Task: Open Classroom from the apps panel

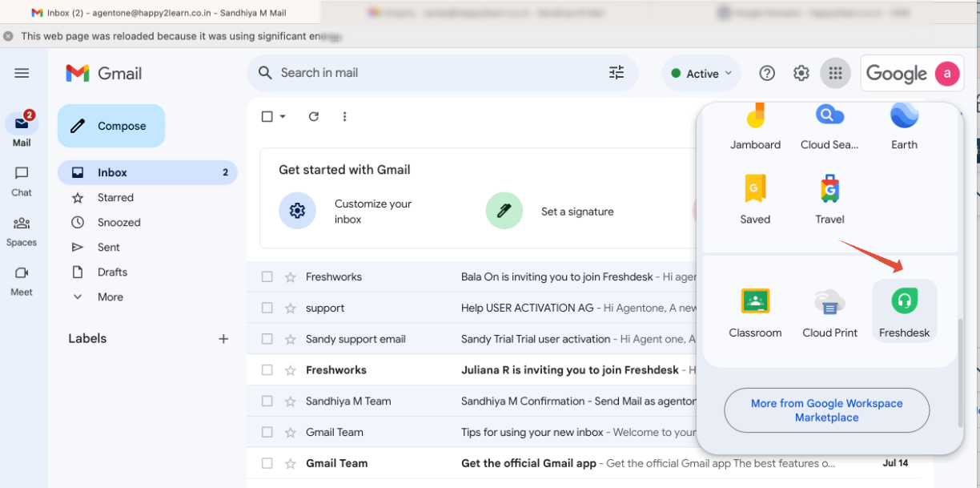Action: (x=755, y=312)
